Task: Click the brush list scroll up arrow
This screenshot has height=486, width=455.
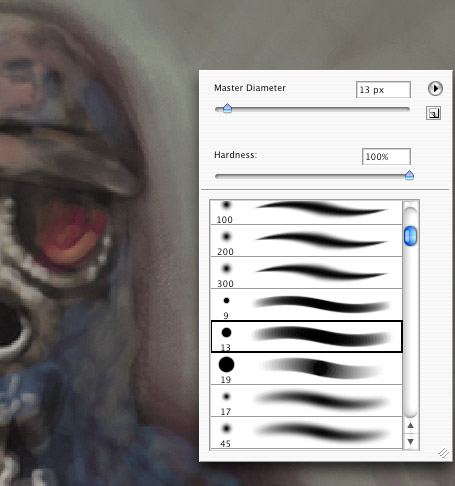Action: pyautogui.click(x=411, y=426)
